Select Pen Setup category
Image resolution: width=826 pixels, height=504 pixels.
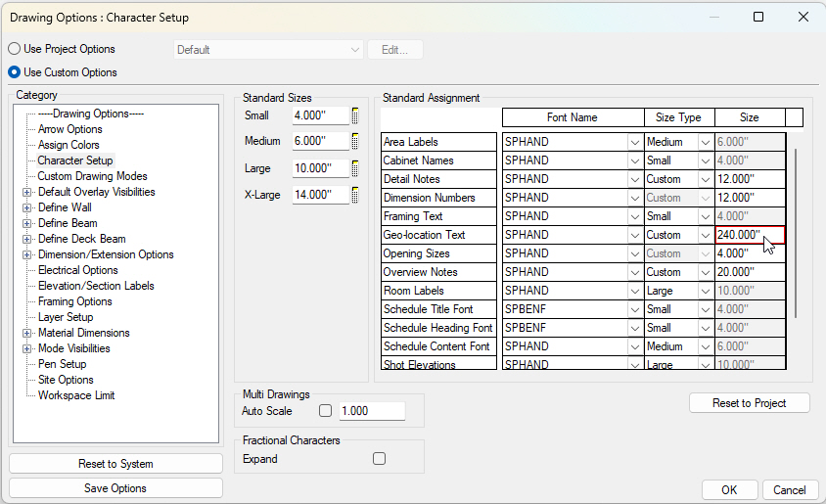(x=63, y=364)
